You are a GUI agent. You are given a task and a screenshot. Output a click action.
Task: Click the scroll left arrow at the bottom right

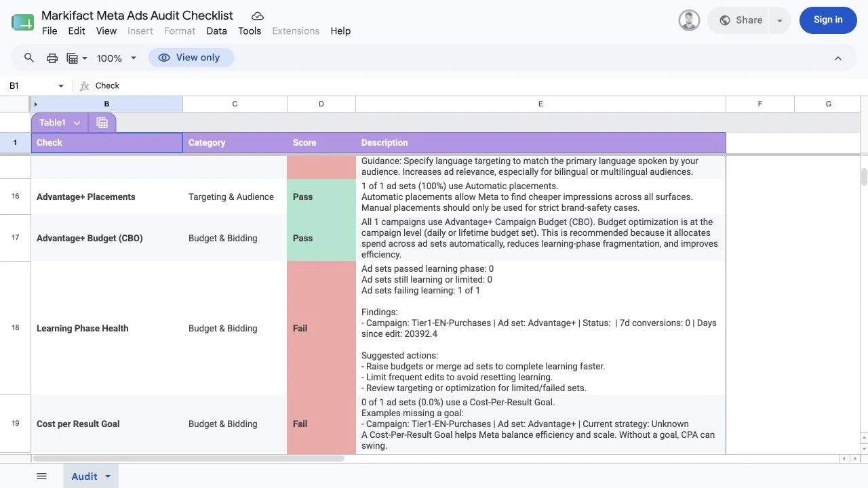pos(844,459)
